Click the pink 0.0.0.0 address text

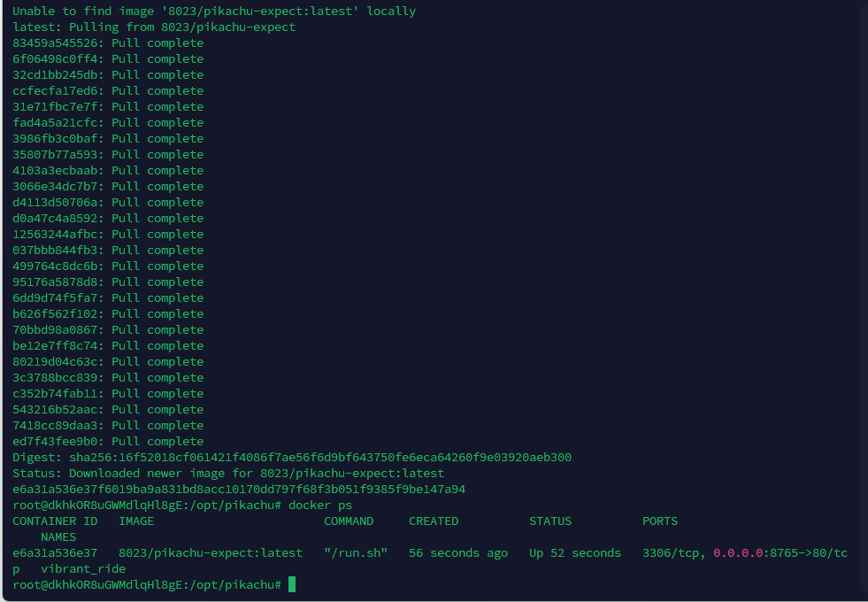click(x=741, y=553)
